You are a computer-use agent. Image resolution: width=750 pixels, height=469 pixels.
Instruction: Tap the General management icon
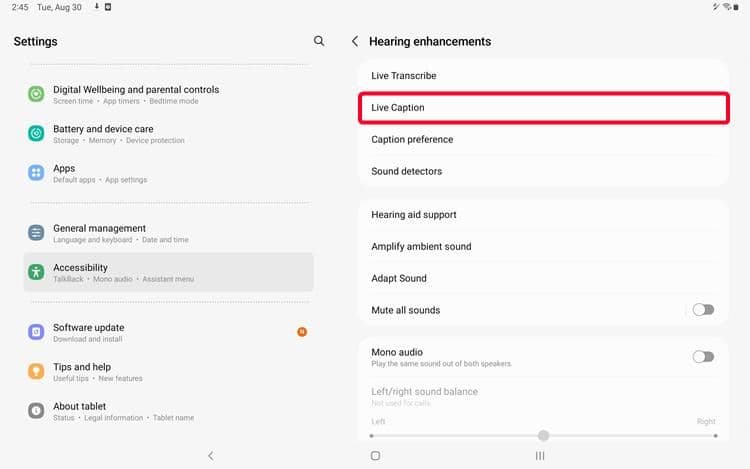(x=36, y=233)
